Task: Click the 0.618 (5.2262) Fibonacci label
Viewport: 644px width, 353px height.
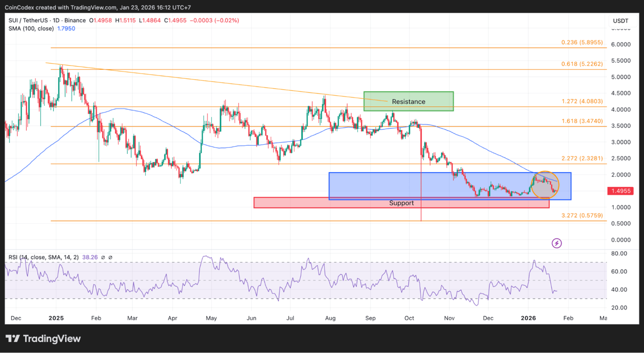Action: [582, 64]
